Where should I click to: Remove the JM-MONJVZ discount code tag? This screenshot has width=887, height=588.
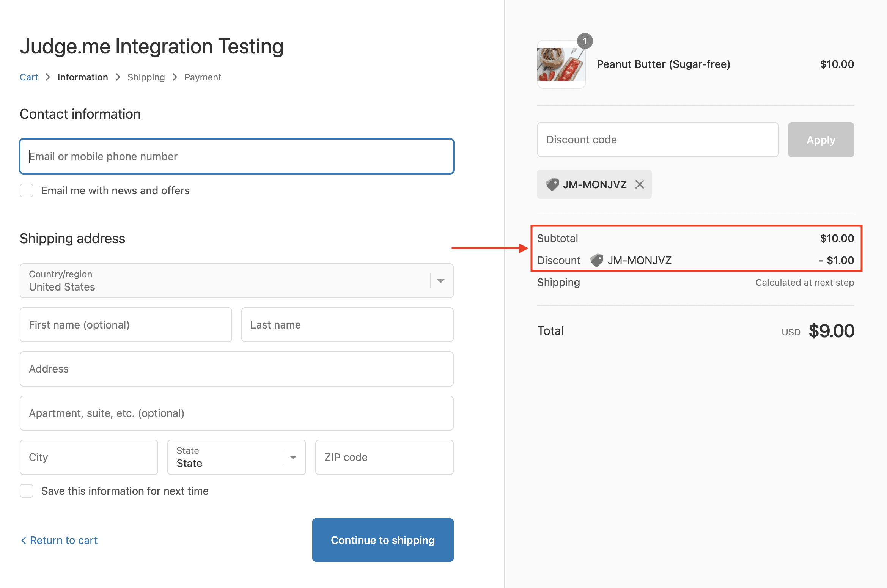click(x=640, y=184)
